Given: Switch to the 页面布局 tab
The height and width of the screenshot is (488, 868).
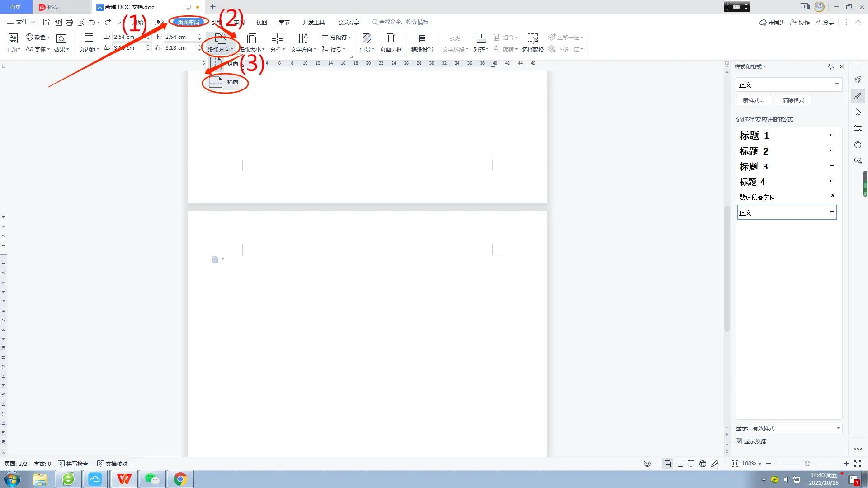Looking at the screenshot, I should tap(189, 22).
